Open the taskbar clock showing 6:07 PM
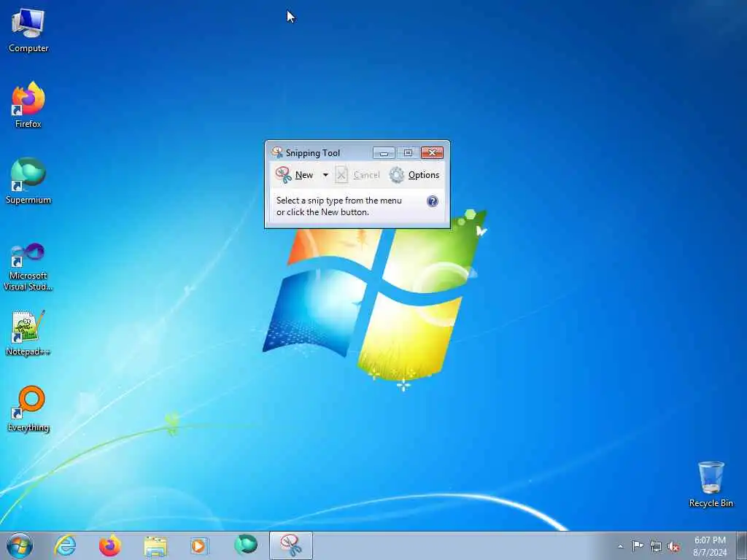 (710, 546)
